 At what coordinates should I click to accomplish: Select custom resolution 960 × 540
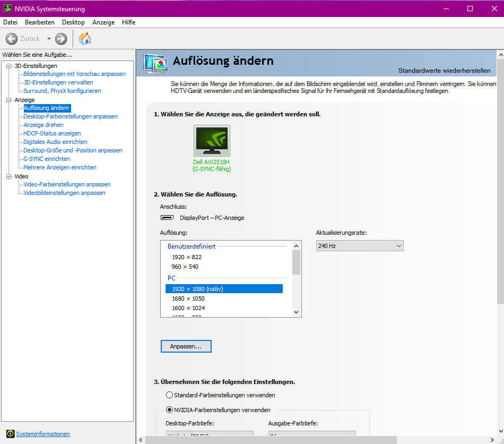185,267
